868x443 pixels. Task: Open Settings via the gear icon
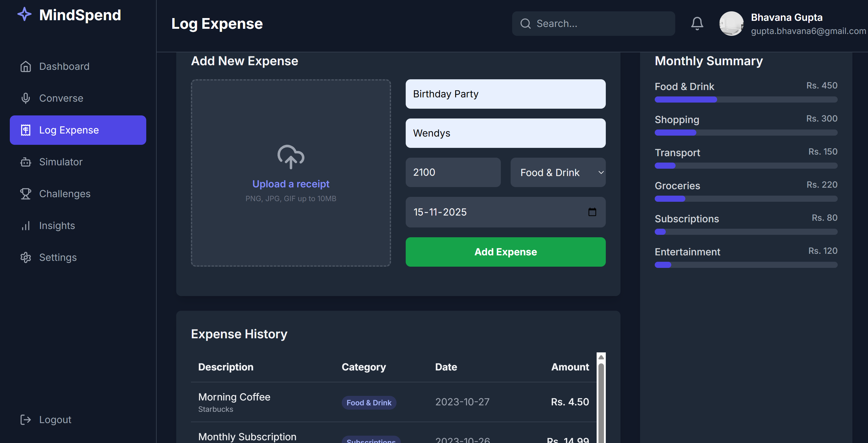tap(25, 257)
